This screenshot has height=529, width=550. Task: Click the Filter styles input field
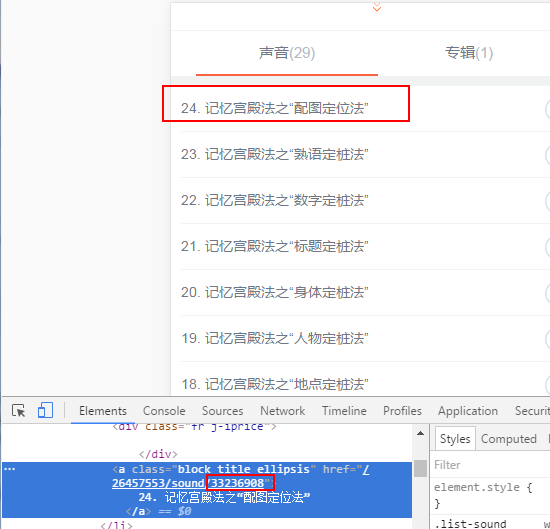click(x=491, y=465)
